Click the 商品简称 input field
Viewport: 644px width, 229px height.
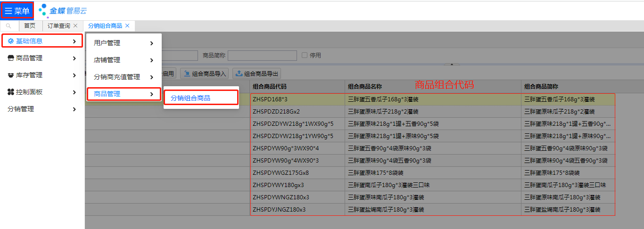pyautogui.click(x=262, y=56)
